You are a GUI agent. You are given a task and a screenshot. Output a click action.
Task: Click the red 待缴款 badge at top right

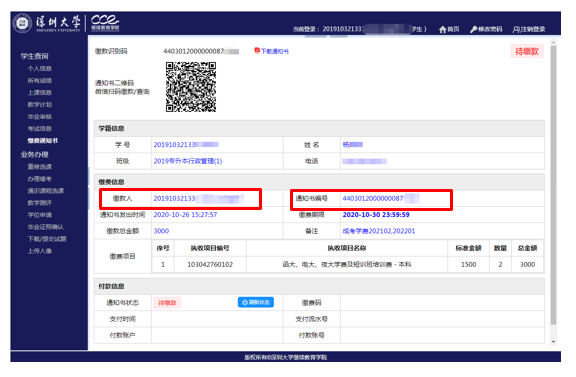pos(527,51)
